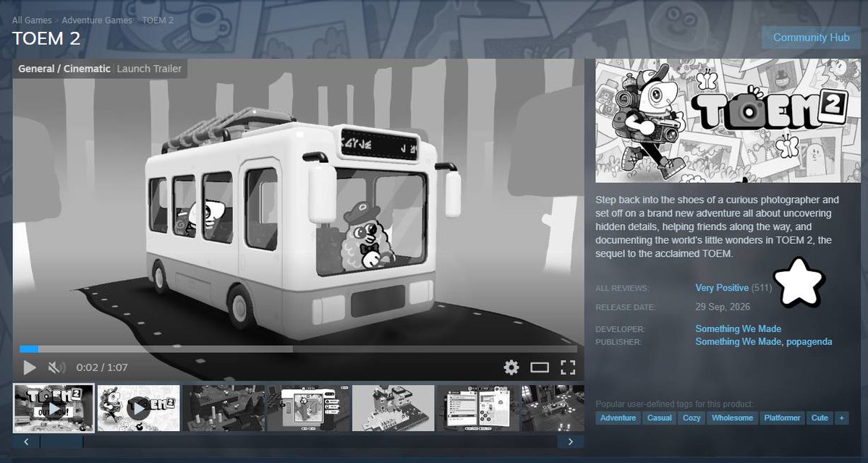This screenshot has height=463, width=868.
Task: Open the popagenda publisher page
Action: coord(809,341)
